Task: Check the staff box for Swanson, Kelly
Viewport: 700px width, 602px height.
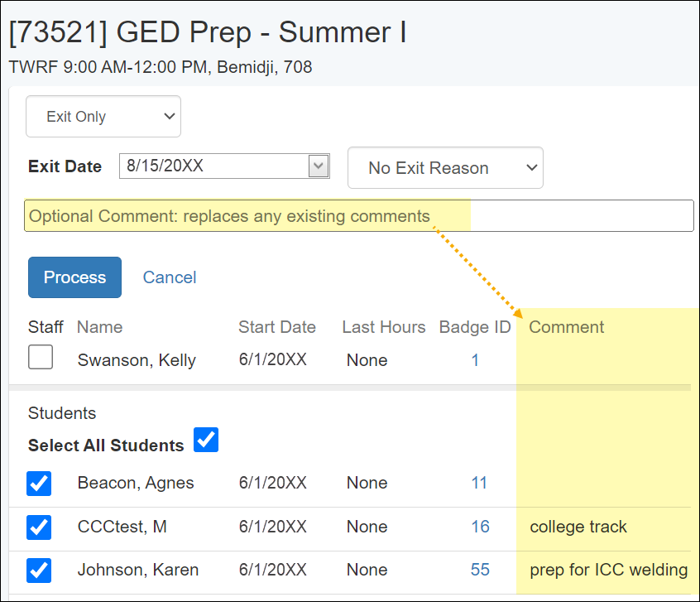Action: pos(41,358)
